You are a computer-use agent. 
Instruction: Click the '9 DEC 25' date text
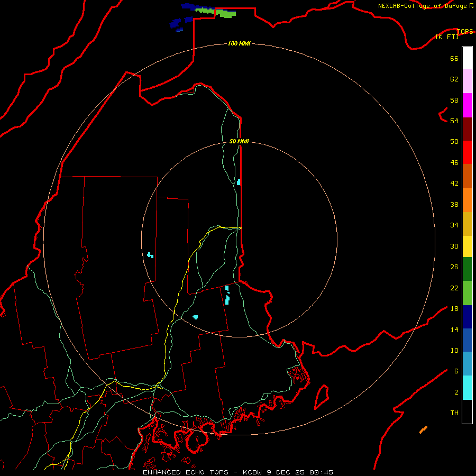[x=286, y=472]
